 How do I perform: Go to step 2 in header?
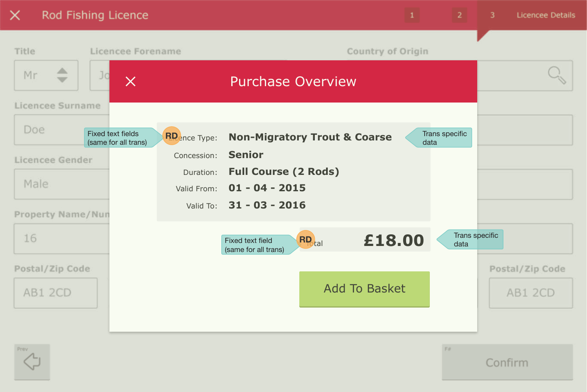coord(460,15)
